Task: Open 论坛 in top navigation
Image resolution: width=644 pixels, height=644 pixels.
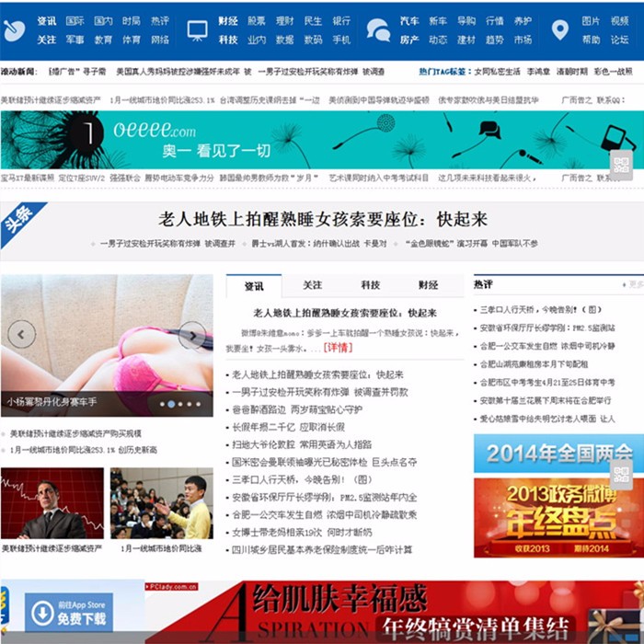Action: click(x=619, y=40)
